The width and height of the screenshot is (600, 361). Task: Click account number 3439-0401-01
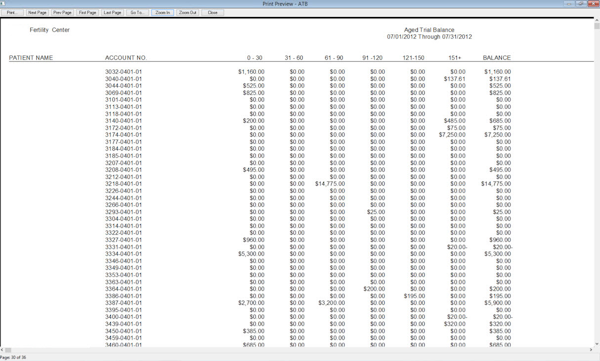123,324
